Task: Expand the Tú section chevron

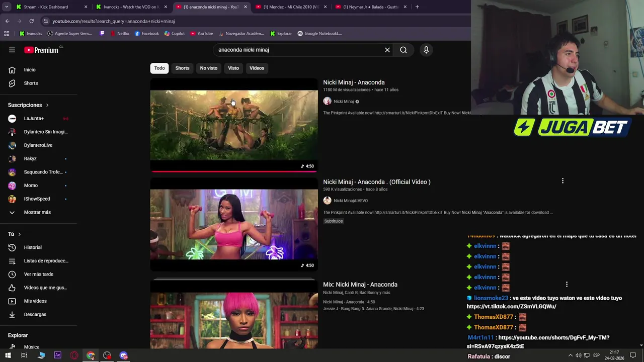Action: [x=20, y=234]
